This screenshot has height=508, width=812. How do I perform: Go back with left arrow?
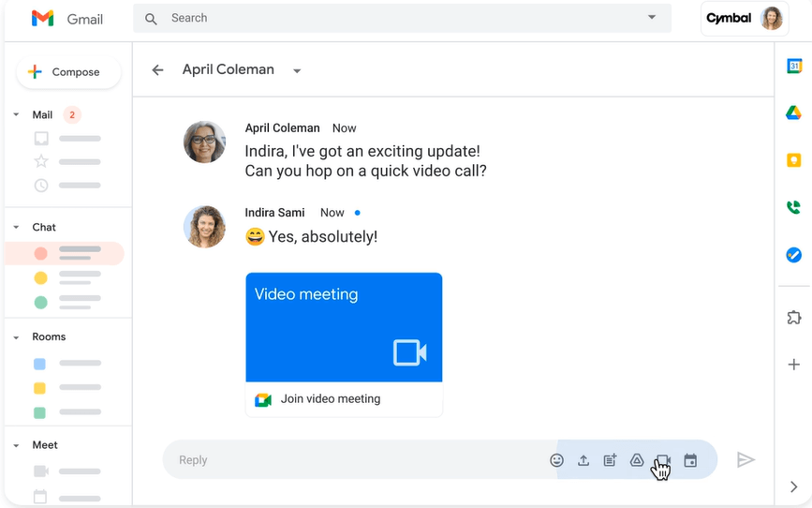(x=157, y=70)
